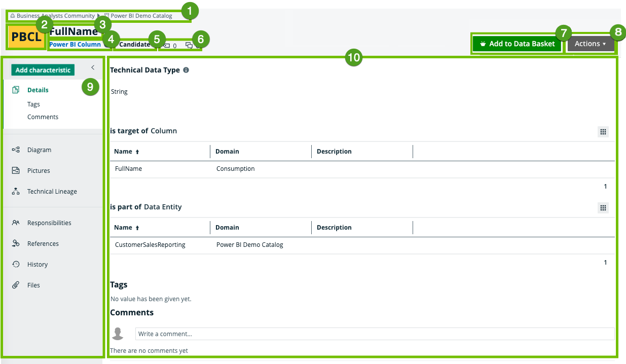Open the Pictures section
Viewport: 626px width, 364px height.
39,171
